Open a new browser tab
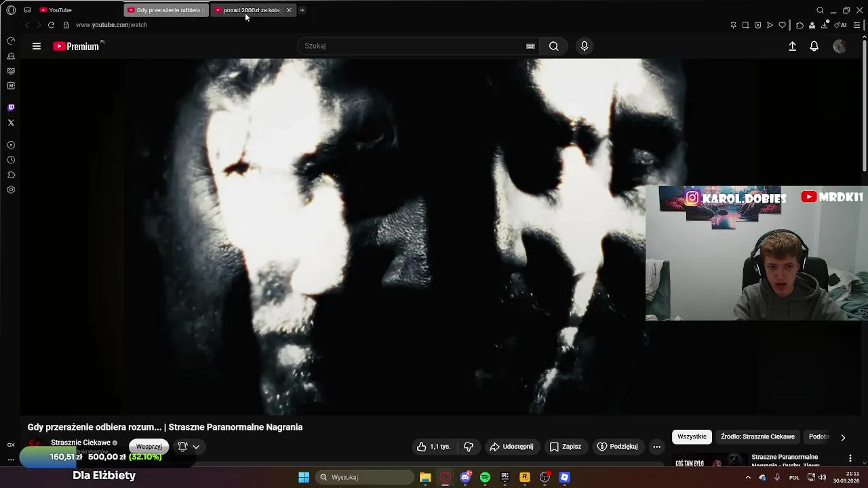 coord(302,10)
